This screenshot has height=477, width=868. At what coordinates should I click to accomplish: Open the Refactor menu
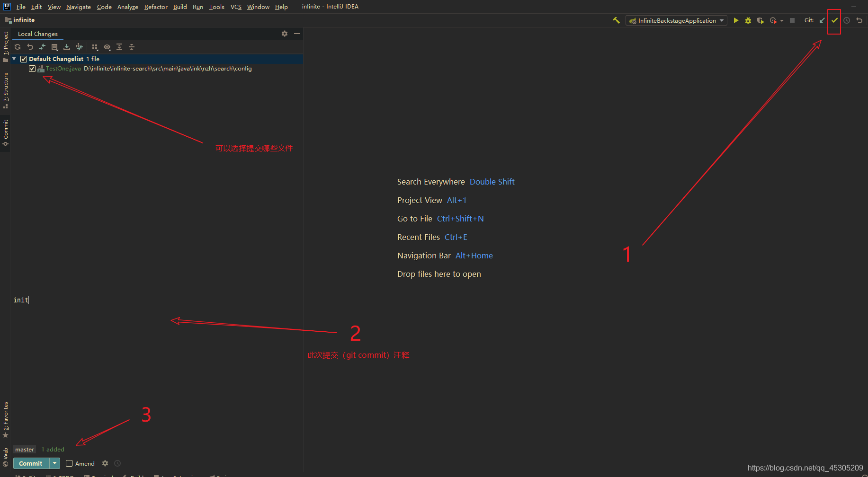[156, 7]
